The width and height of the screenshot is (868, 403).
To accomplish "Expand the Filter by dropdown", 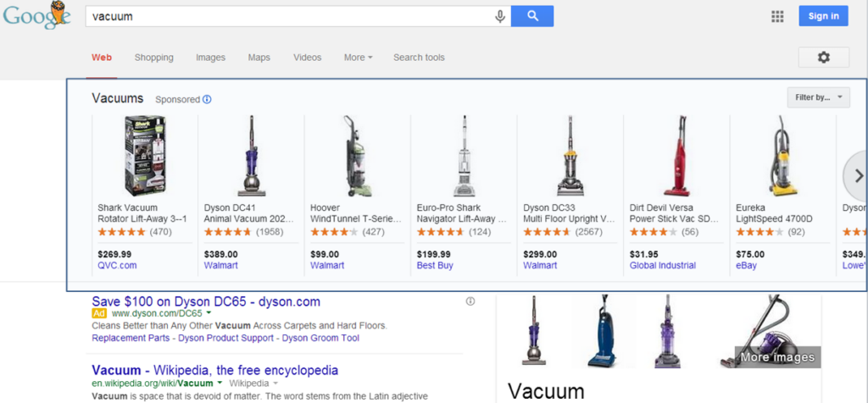I will [818, 97].
